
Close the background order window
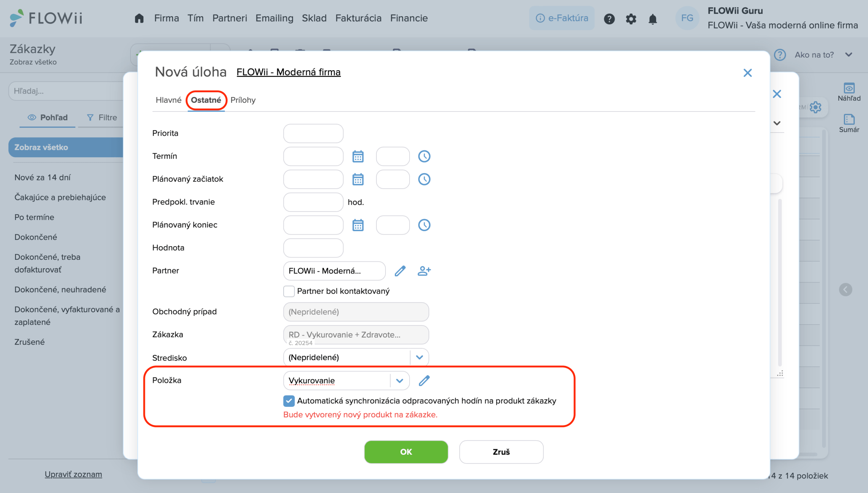coord(777,94)
